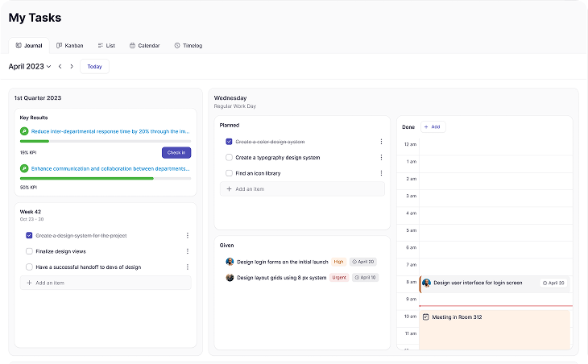Click the avatar beside Design login forms task

(230, 262)
